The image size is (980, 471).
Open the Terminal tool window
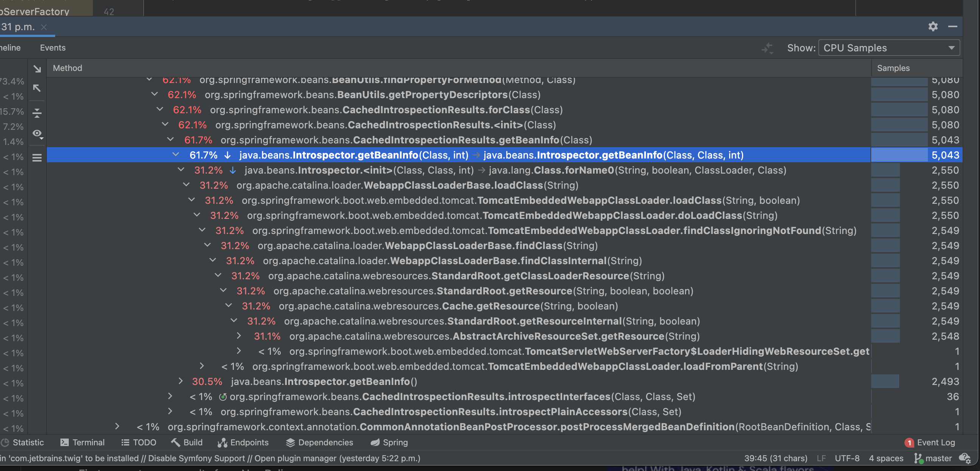[x=82, y=442]
